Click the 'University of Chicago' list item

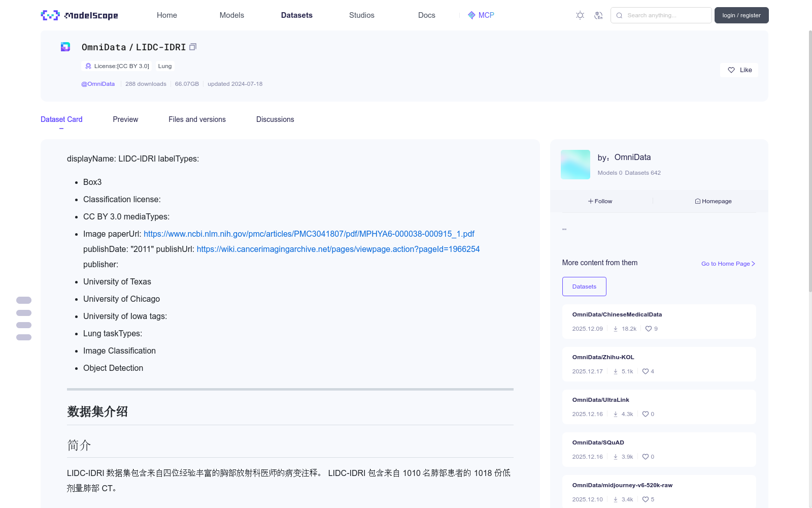[121, 299]
